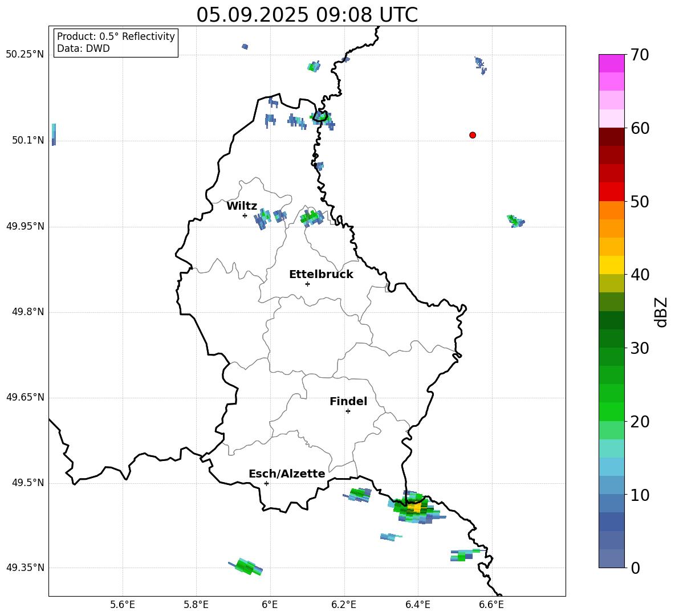
Task: Click the 49.8°N latitude label
Action: click(28, 312)
